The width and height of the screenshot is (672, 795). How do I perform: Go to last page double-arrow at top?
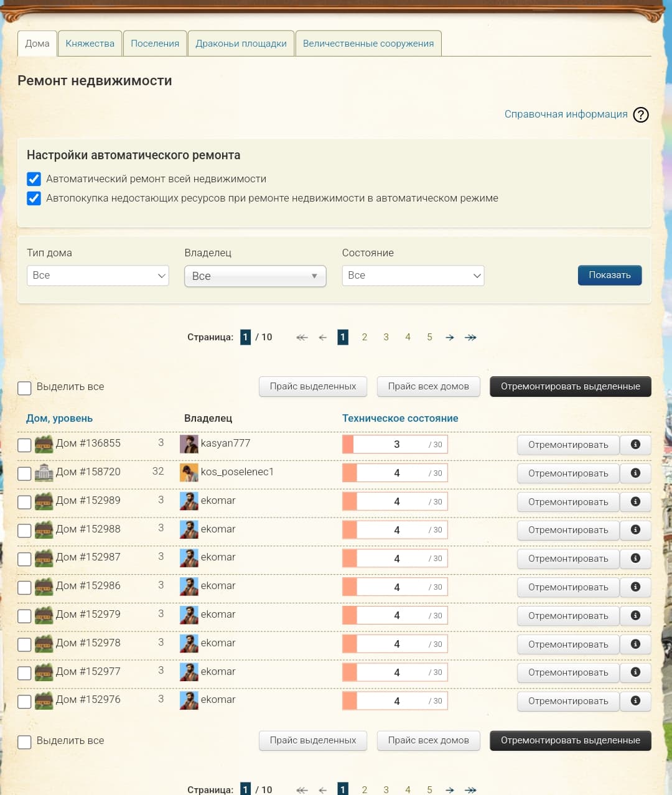click(470, 337)
